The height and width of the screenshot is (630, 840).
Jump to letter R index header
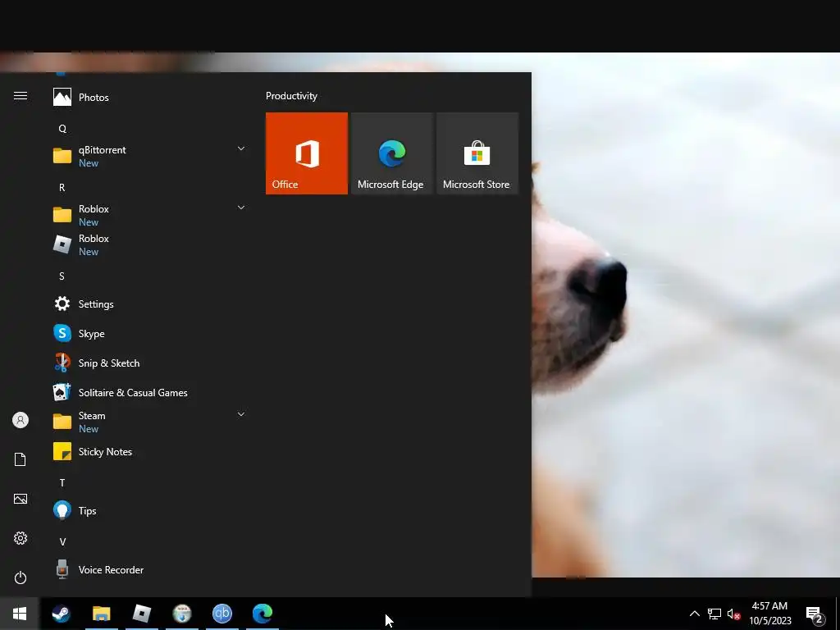tap(62, 188)
